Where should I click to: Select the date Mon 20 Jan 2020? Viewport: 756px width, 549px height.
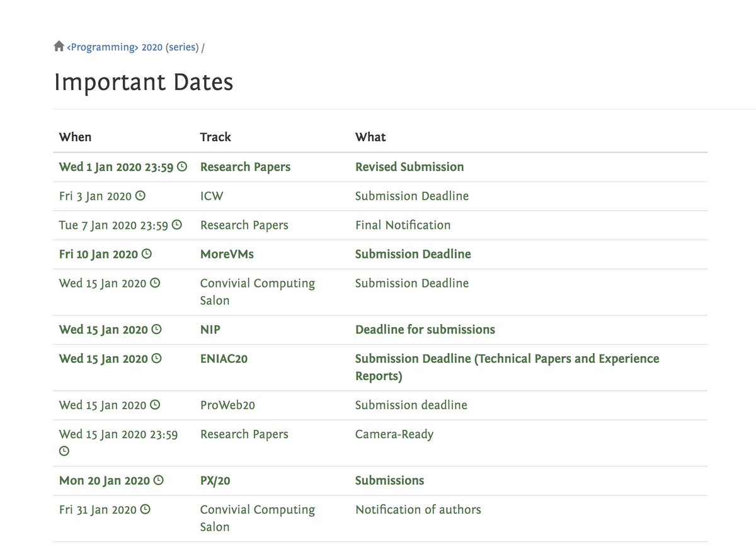pyautogui.click(x=105, y=481)
